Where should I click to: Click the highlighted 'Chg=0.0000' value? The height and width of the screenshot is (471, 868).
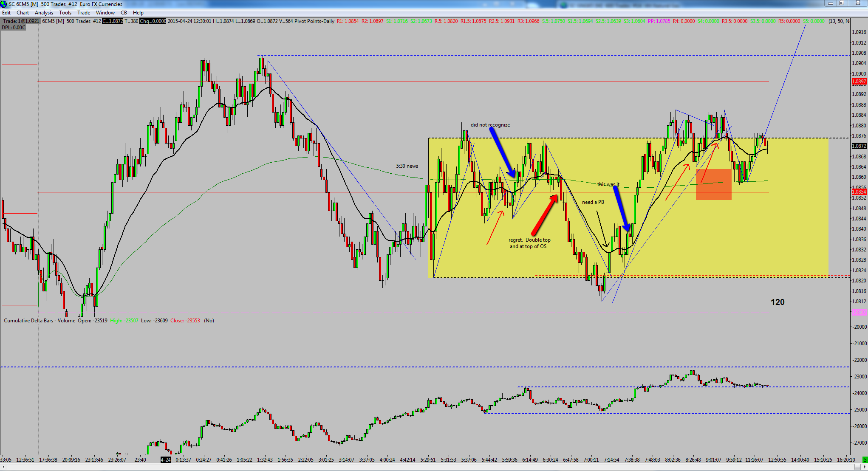coord(153,21)
